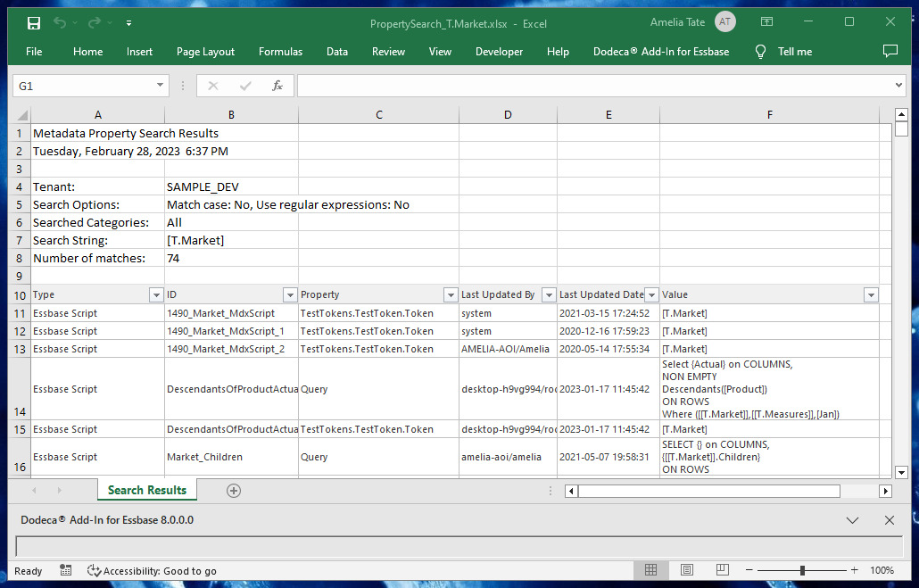Open the Value column filter dropdown

coord(871,294)
